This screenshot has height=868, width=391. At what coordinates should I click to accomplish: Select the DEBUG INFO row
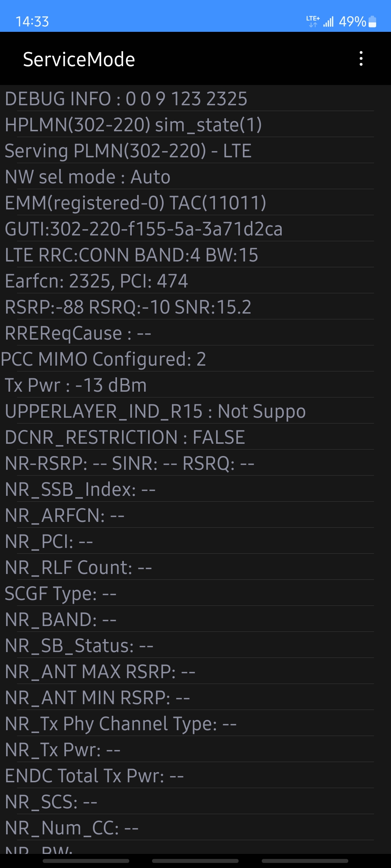coord(126,98)
